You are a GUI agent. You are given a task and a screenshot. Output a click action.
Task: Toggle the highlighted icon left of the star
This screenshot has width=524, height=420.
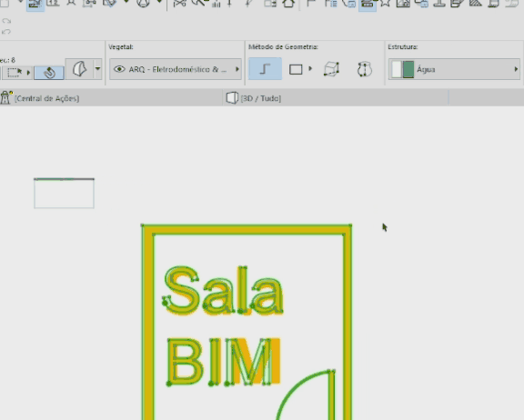[368, 5]
